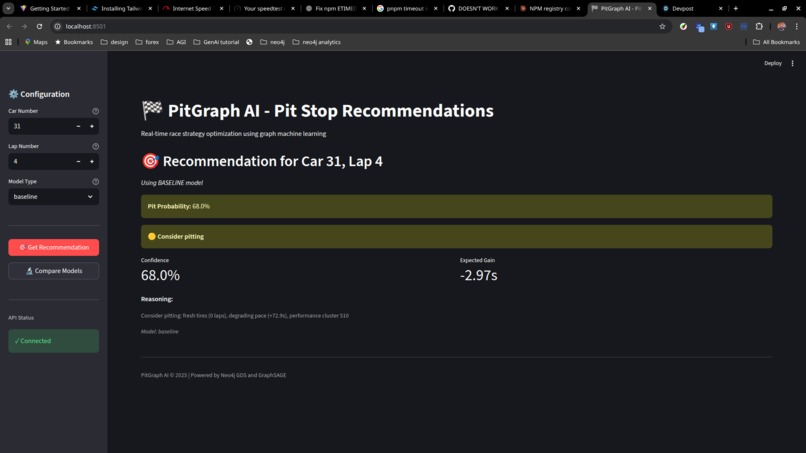806x453 pixels.
Task: Open the Bookmarks star shortcut
Action: point(74,42)
